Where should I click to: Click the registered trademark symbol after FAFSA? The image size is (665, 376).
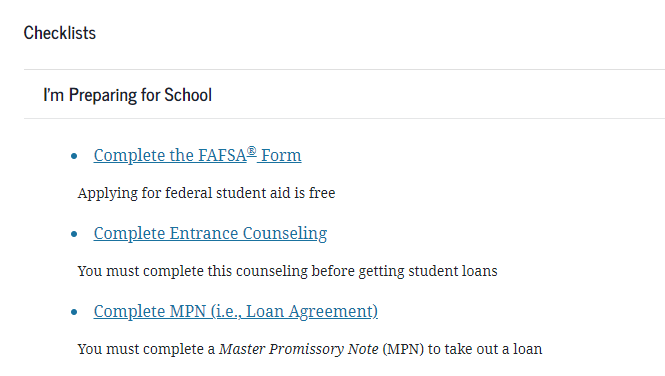click(x=251, y=150)
